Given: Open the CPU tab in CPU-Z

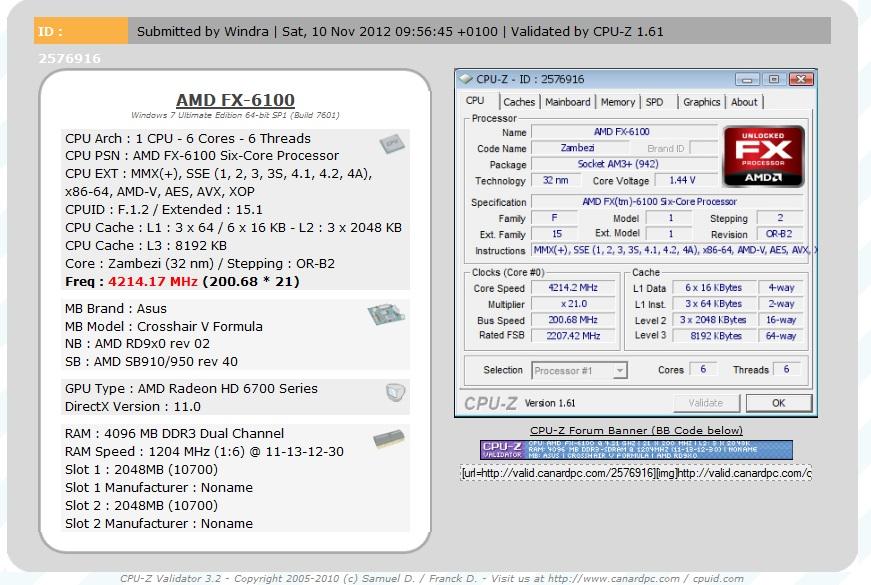Looking at the screenshot, I should pos(475,101).
